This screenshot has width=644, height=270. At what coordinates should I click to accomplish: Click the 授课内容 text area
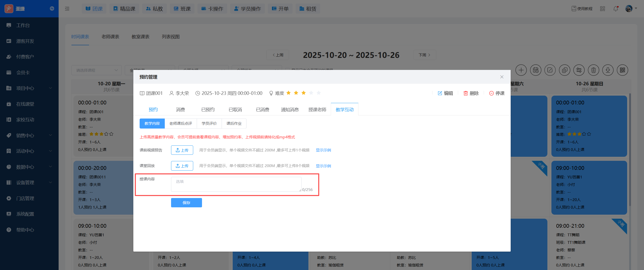point(236,184)
